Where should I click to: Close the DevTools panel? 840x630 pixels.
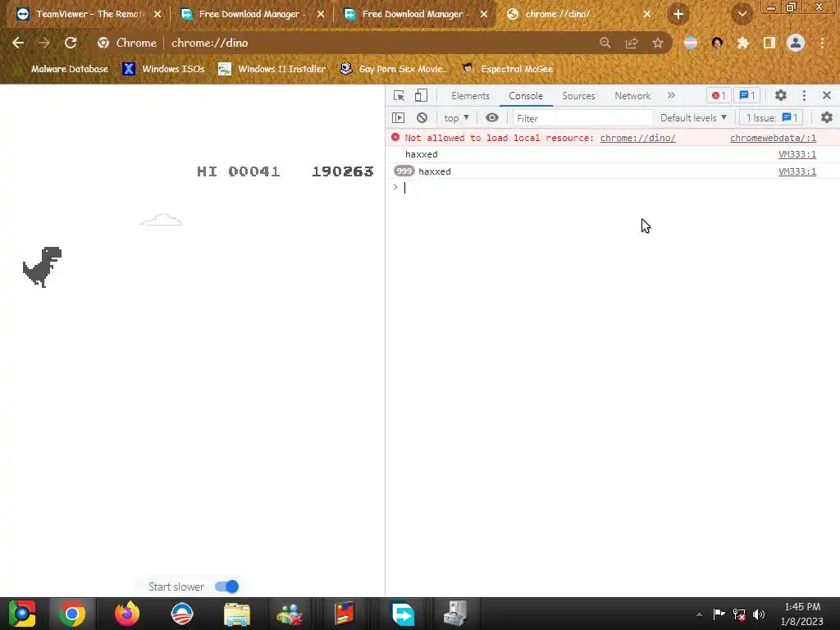click(x=826, y=95)
